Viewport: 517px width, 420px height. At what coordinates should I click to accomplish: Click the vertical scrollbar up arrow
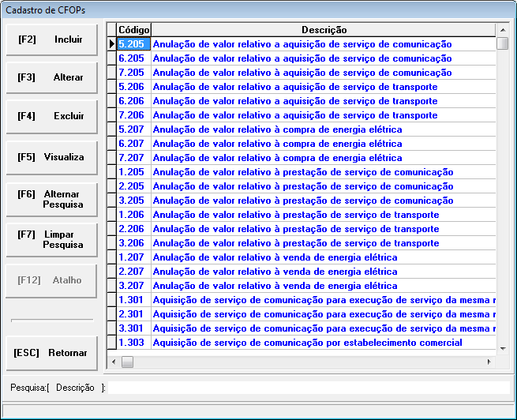click(502, 30)
